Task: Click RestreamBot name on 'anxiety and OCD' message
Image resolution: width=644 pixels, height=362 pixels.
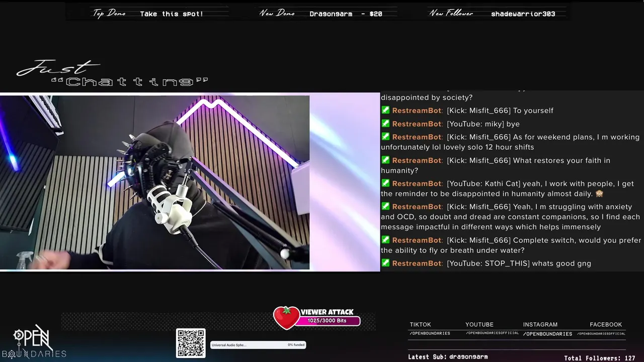Action: click(417, 207)
